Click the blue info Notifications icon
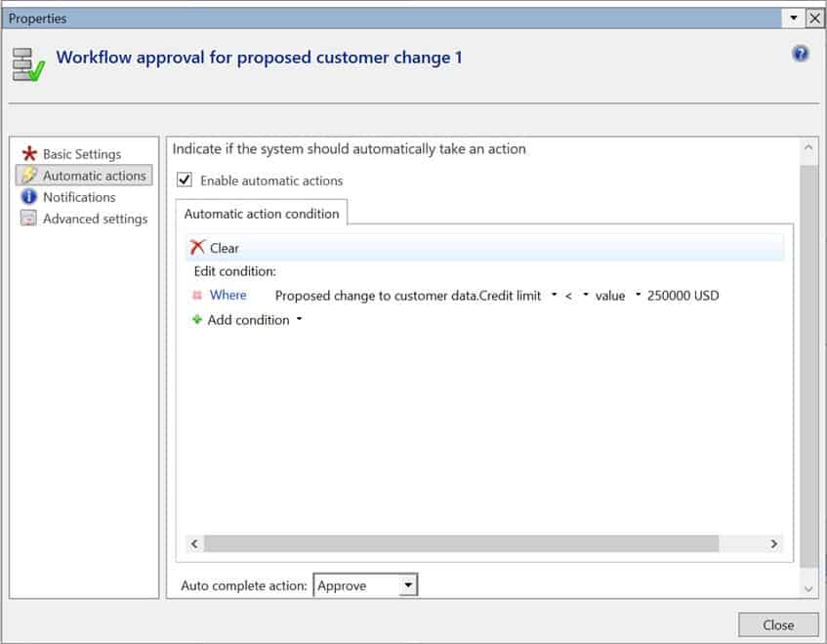The width and height of the screenshot is (827, 644). click(x=28, y=196)
